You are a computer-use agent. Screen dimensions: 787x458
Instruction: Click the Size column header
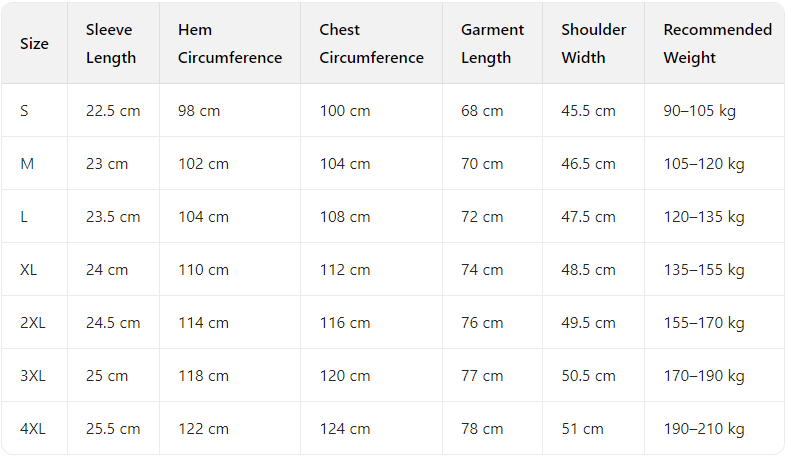(34, 44)
